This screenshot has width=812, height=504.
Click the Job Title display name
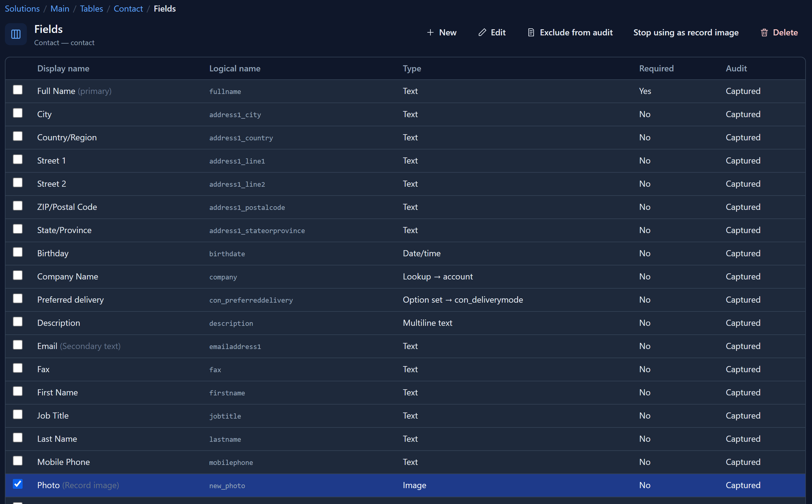coord(53,416)
